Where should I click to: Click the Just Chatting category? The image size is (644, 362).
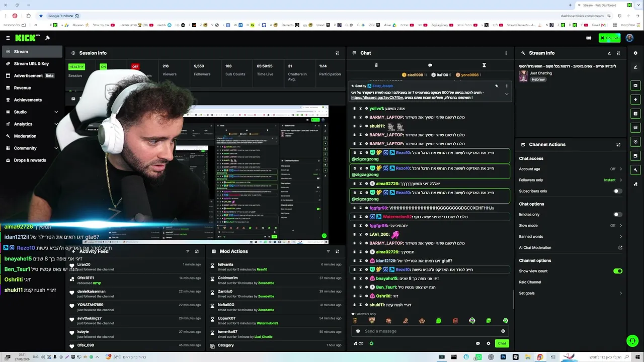[541, 73]
